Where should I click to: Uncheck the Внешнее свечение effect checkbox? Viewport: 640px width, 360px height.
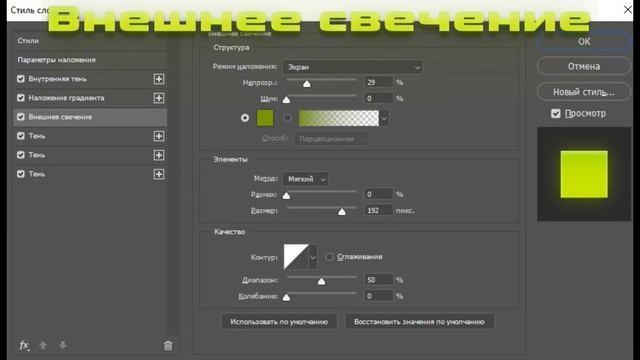click(x=21, y=117)
